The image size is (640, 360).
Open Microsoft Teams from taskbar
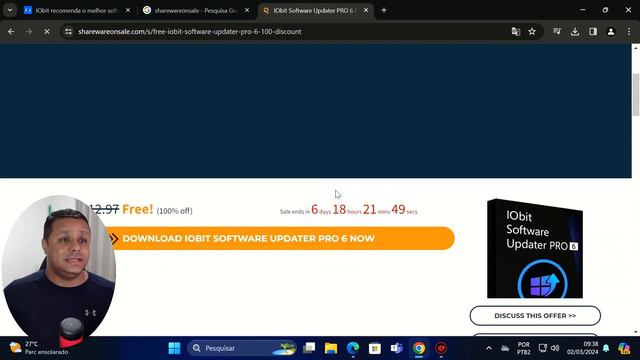397,348
